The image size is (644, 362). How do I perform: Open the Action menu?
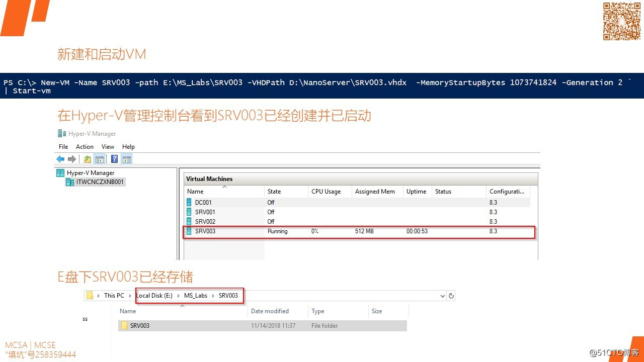85,147
